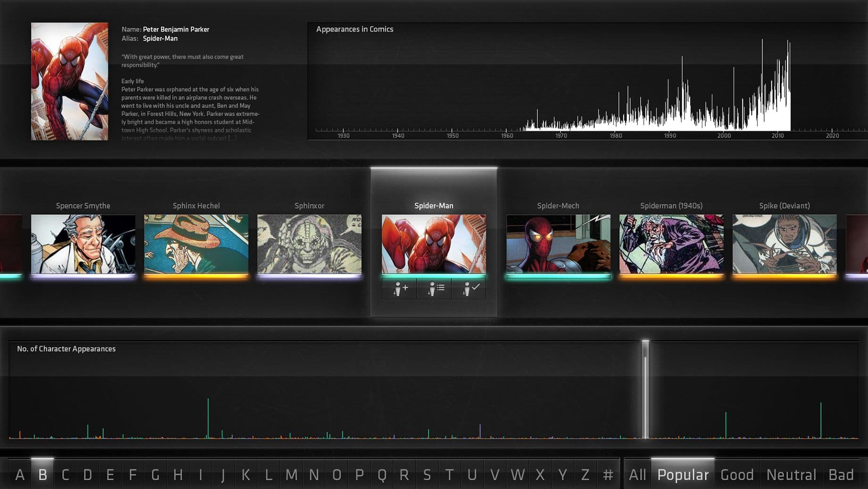868x489 pixels.
Task: Show only Bad characters
Action: (841, 474)
